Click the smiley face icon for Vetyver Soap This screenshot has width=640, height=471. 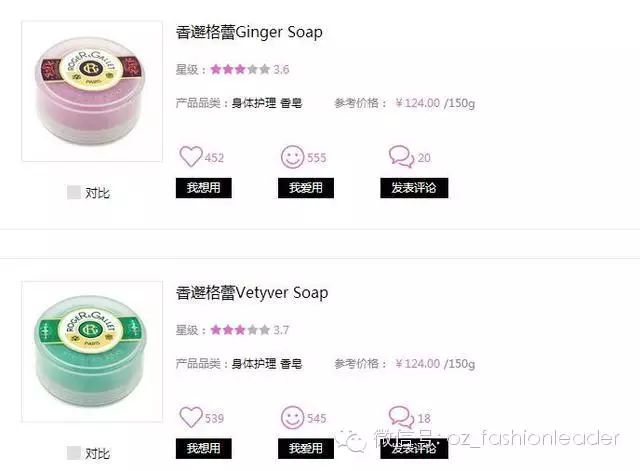pyautogui.click(x=292, y=417)
